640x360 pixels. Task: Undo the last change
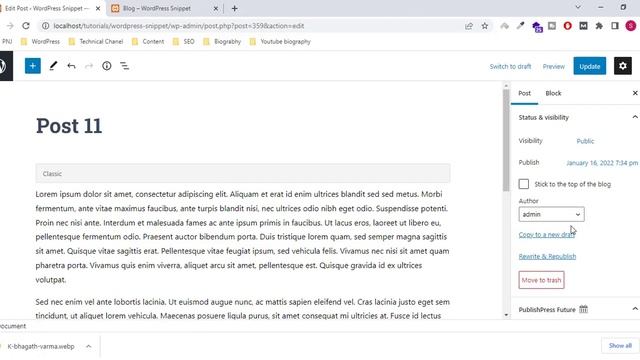(x=71, y=66)
